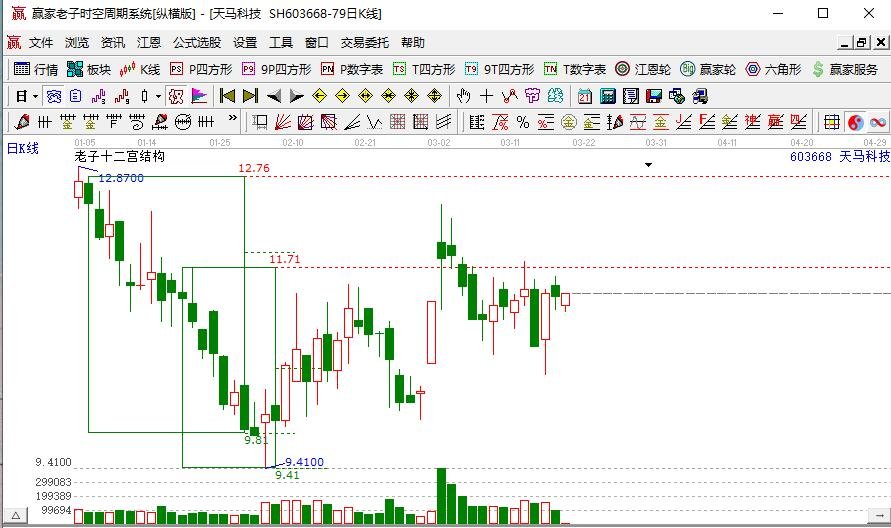The height and width of the screenshot is (528, 891).
Task: Toggle the telephone info icon
Action: (x=54, y=96)
